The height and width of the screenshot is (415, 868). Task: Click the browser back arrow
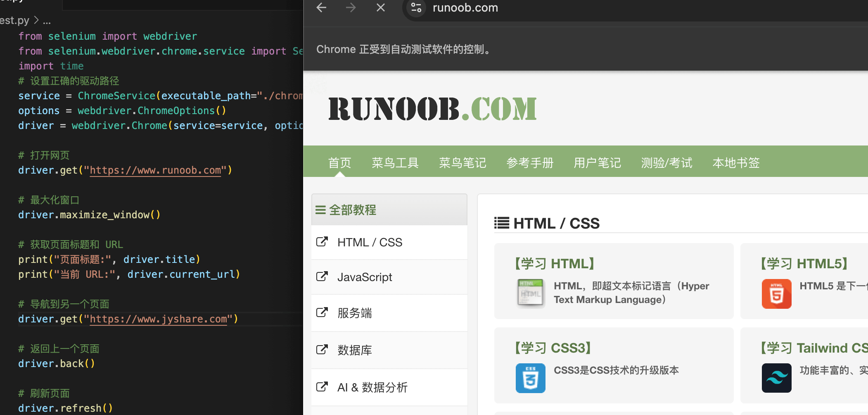coord(321,7)
